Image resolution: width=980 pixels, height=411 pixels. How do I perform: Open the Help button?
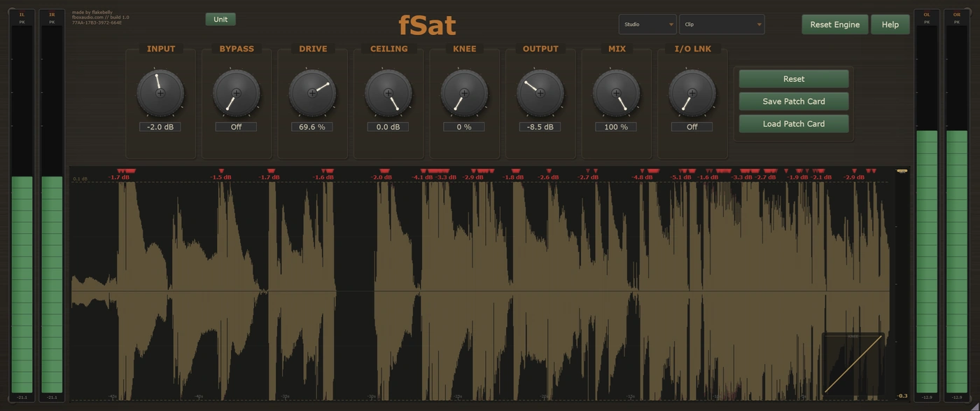pos(890,25)
